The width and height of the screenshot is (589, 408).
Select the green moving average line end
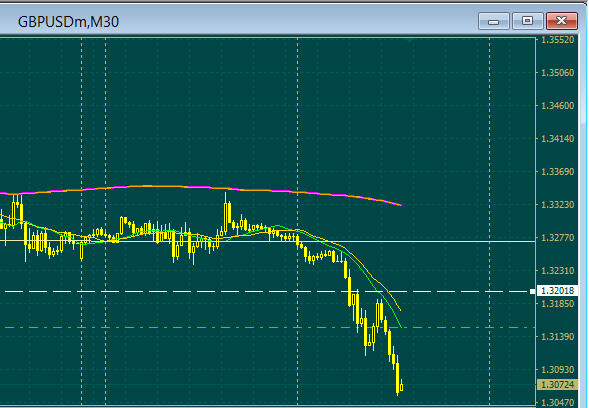tap(401, 326)
